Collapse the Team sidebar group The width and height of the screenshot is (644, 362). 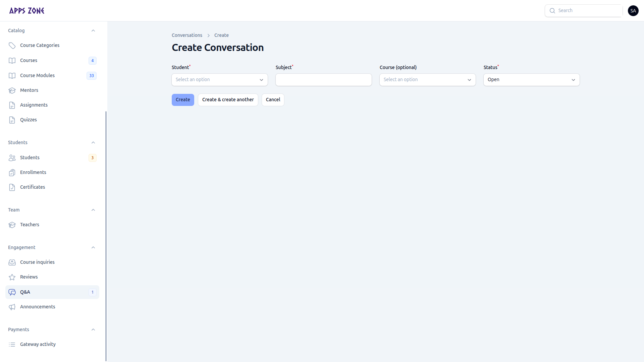tap(93, 210)
